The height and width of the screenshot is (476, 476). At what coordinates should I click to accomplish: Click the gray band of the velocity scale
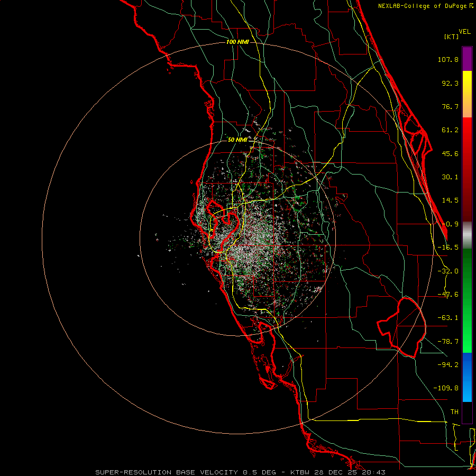pos(467,235)
